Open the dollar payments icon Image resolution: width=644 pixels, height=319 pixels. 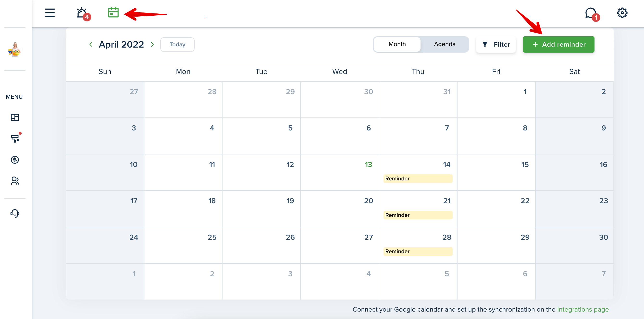click(x=15, y=159)
